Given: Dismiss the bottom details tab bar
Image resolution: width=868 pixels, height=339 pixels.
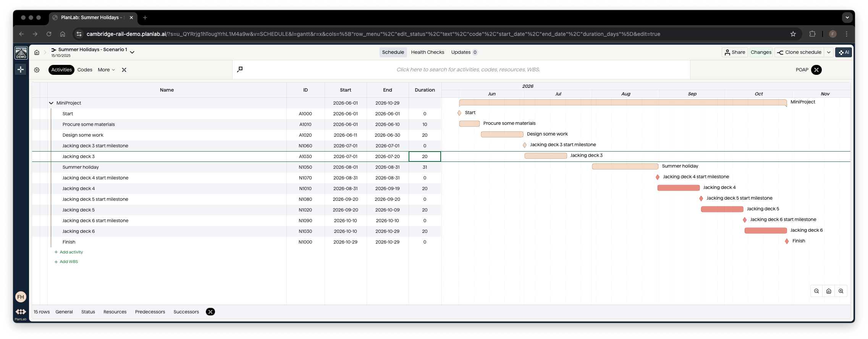Looking at the screenshot, I should 210,312.
